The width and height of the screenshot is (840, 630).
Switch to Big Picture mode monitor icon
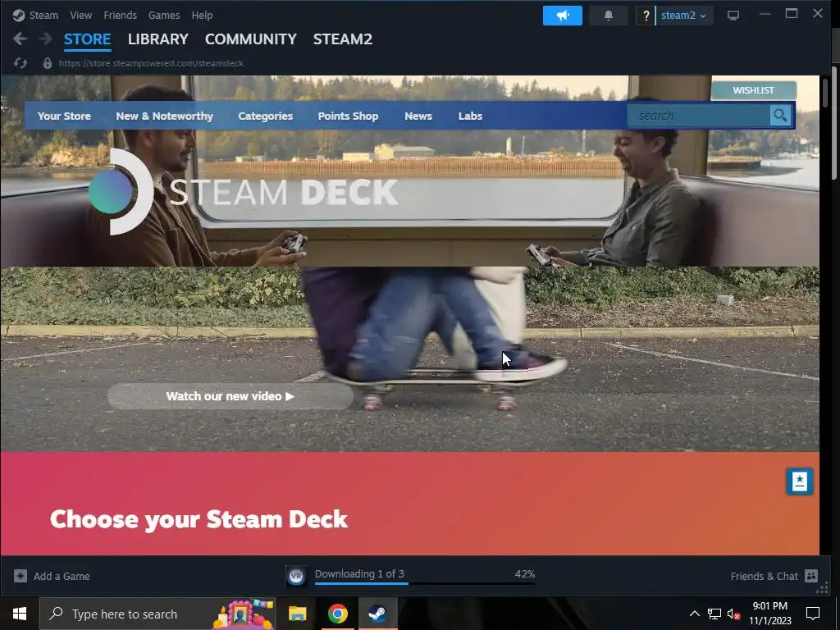pyautogui.click(x=733, y=16)
